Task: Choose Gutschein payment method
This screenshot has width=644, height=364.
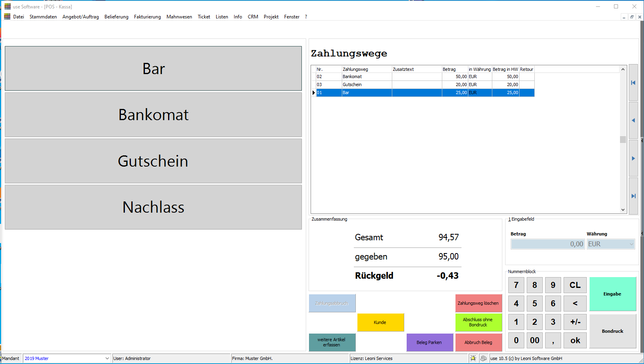Action: tap(153, 161)
